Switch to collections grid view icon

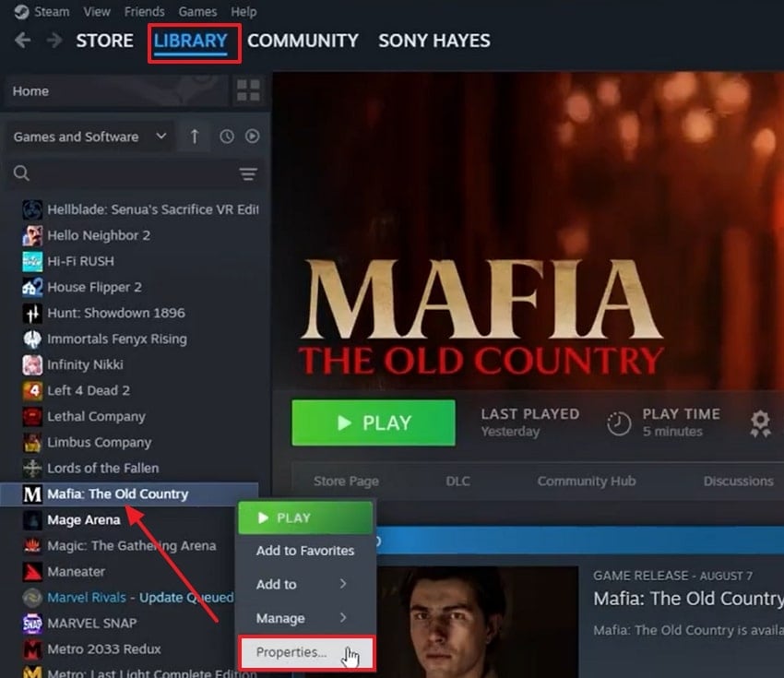[x=248, y=90]
